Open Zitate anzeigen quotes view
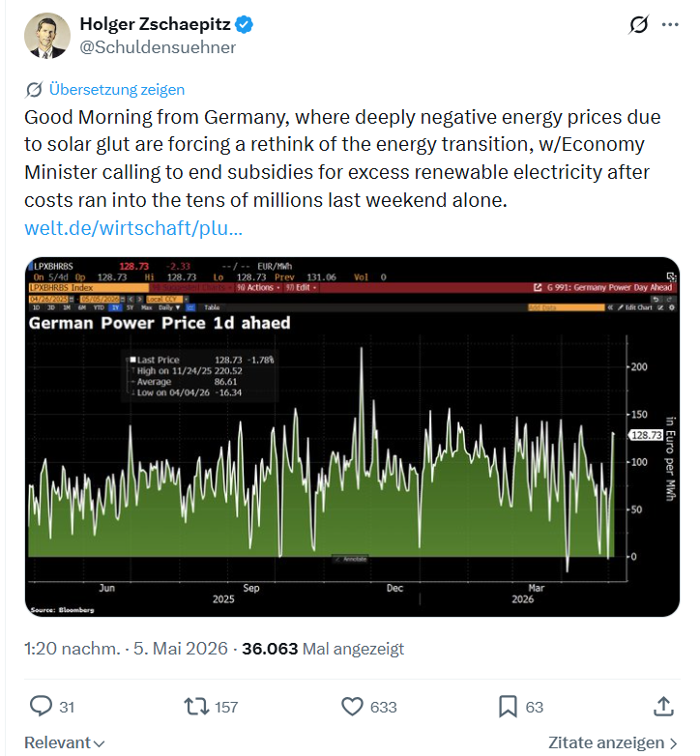 click(x=613, y=742)
